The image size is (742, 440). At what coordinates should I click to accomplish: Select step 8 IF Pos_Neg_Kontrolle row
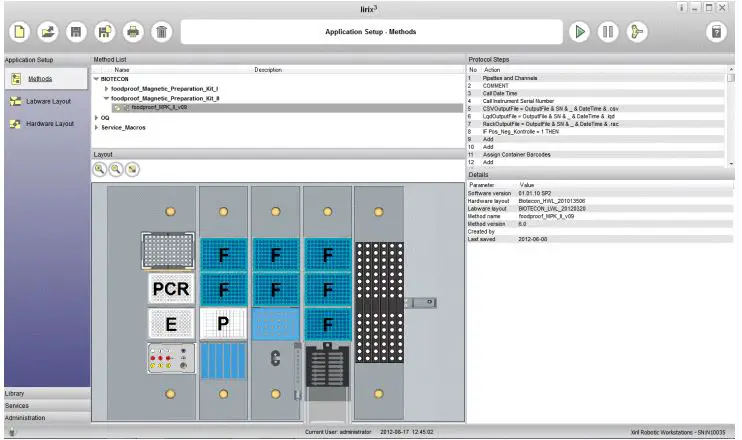click(x=596, y=132)
